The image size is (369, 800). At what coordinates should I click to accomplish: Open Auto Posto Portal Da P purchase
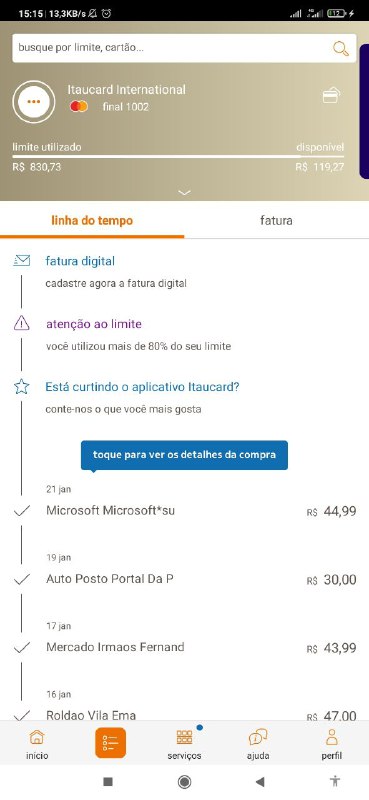click(x=184, y=579)
